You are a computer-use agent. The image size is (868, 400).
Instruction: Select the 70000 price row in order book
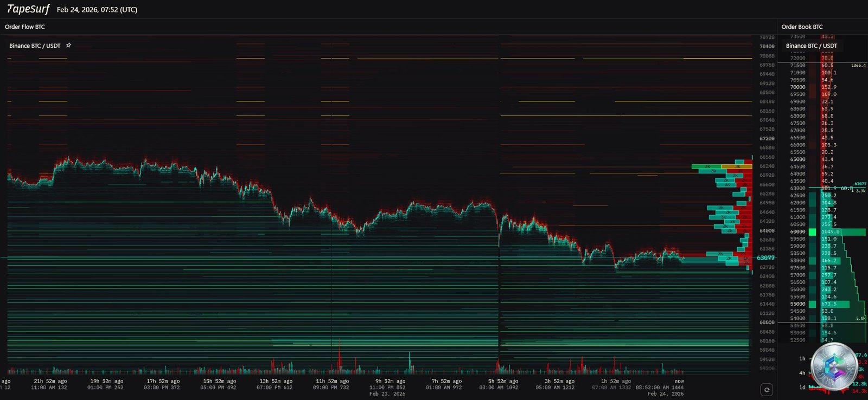pos(822,87)
